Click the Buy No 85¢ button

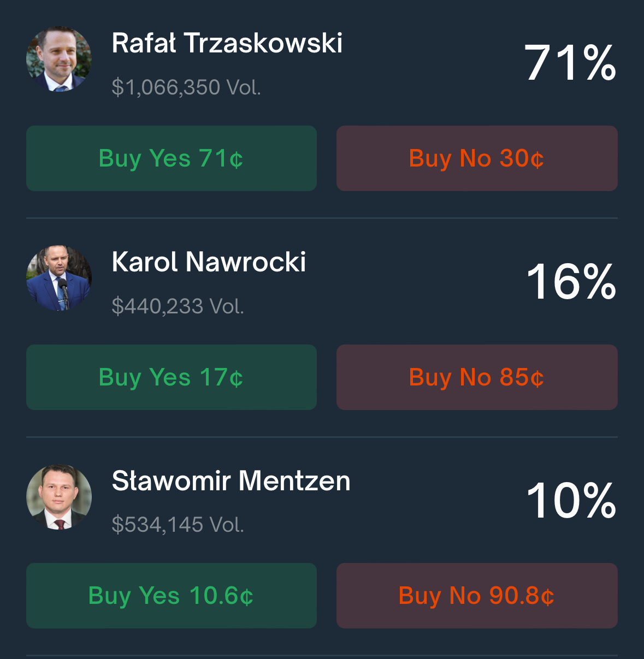click(477, 377)
